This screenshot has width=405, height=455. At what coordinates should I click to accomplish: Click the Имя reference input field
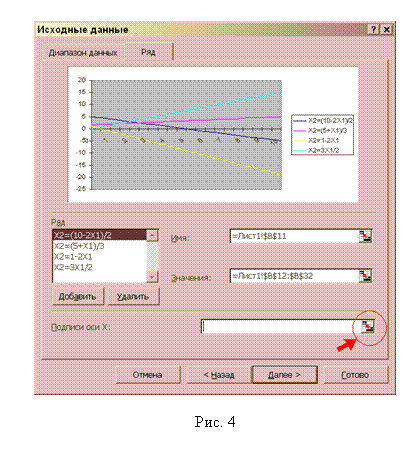coord(294,236)
